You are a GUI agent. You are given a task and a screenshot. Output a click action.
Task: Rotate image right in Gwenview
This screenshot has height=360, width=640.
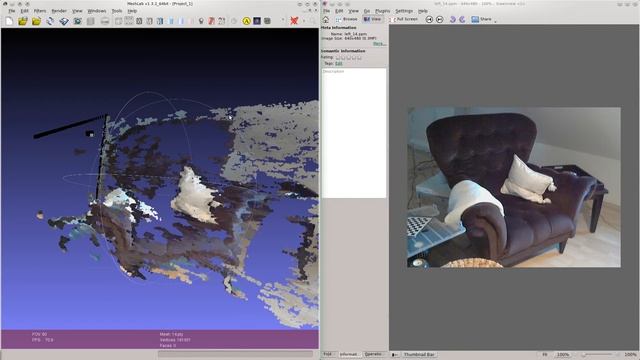[x=462, y=19]
